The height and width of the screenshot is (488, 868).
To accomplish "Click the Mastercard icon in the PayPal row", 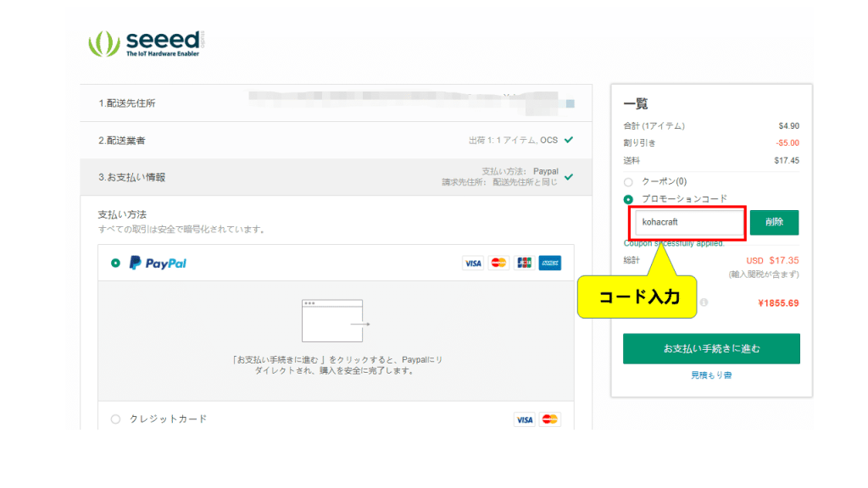I will 498,263.
